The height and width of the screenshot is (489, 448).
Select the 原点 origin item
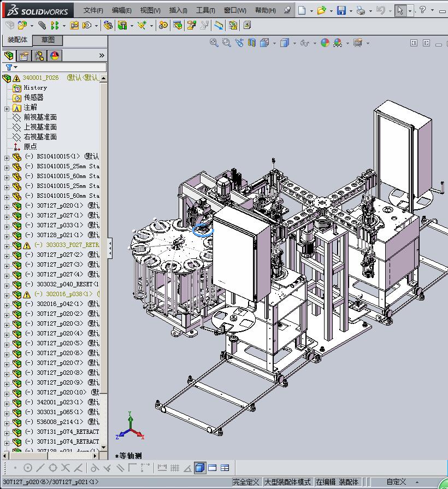[x=30, y=146]
